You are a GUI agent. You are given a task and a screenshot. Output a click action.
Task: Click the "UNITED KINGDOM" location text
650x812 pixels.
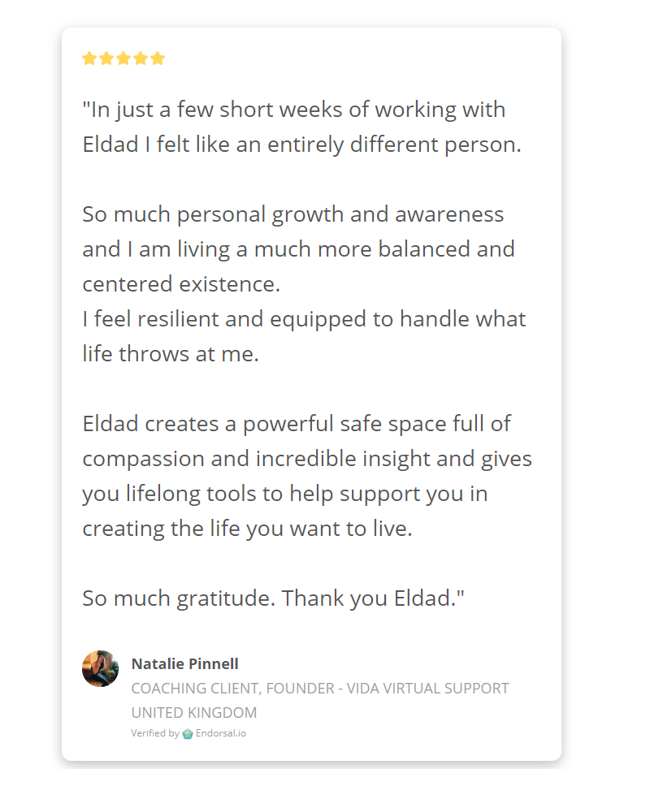[x=194, y=713]
